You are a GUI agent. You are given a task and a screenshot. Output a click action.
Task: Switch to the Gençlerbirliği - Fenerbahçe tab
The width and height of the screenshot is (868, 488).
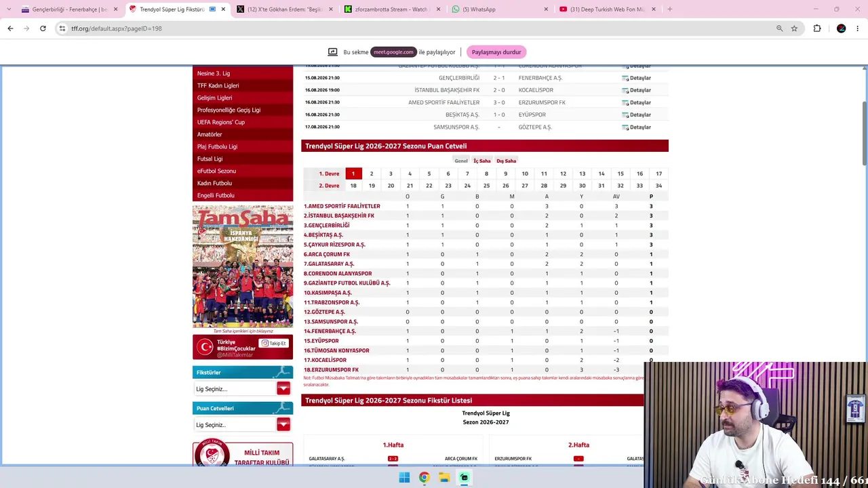(69, 9)
